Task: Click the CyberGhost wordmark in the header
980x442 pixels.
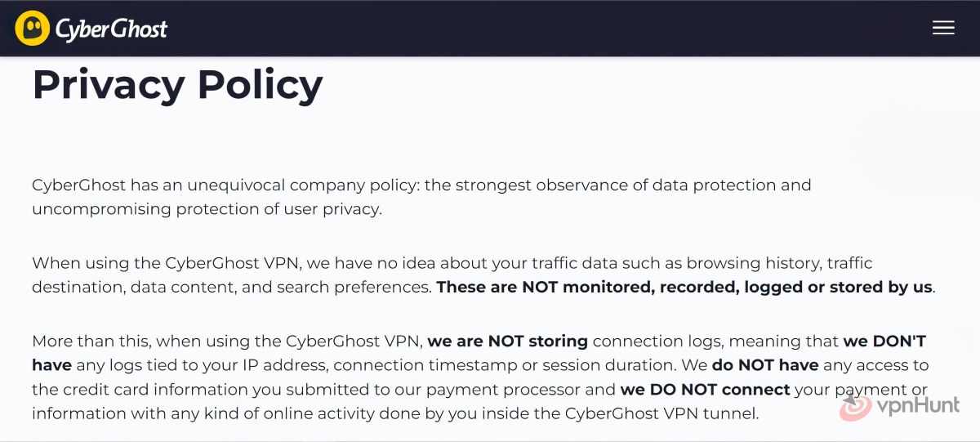Action: coord(111,29)
